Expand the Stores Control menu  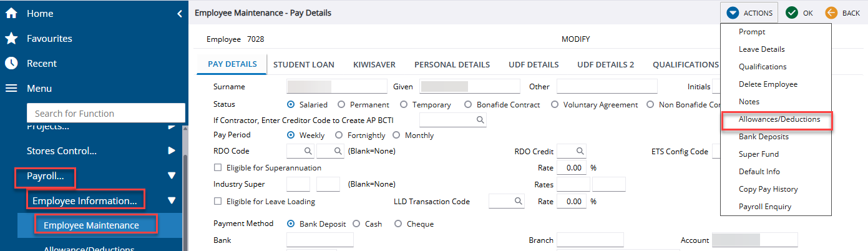(172, 150)
